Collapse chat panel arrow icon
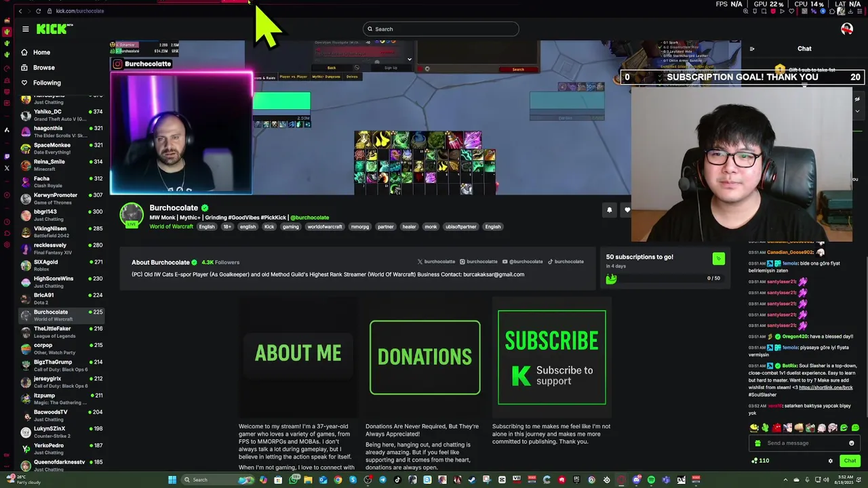The image size is (868, 488). coord(752,49)
